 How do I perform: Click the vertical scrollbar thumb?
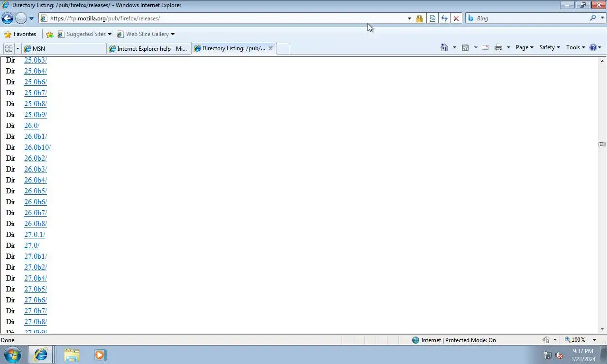tap(602, 144)
